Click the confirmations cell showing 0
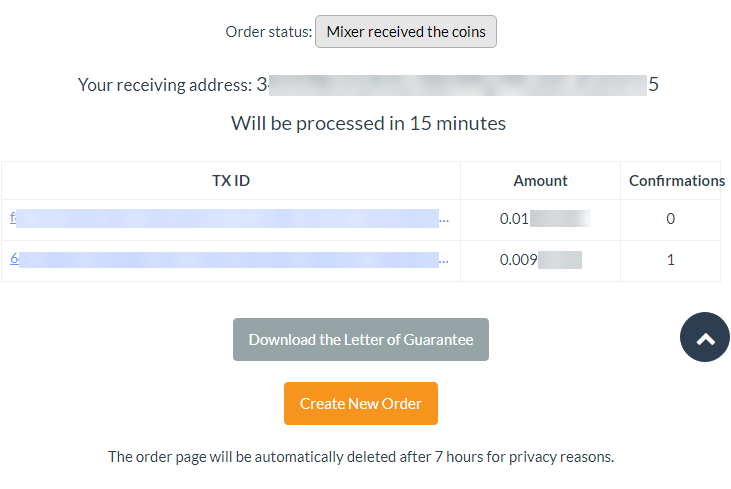The width and height of the screenshot is (731, 489). [671, 219]
